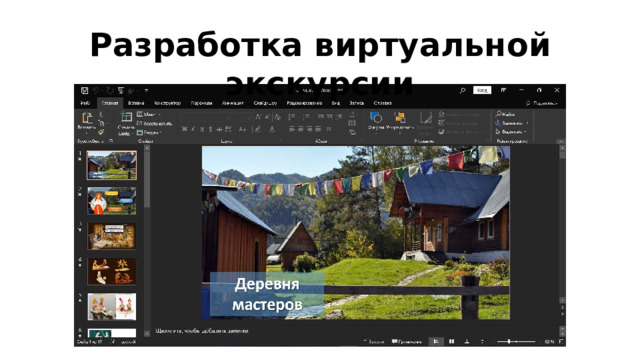Viewport: 640px width, 360px height.
Task: Switch to the Вставка ribbon tab
Action: coord(136,103)
